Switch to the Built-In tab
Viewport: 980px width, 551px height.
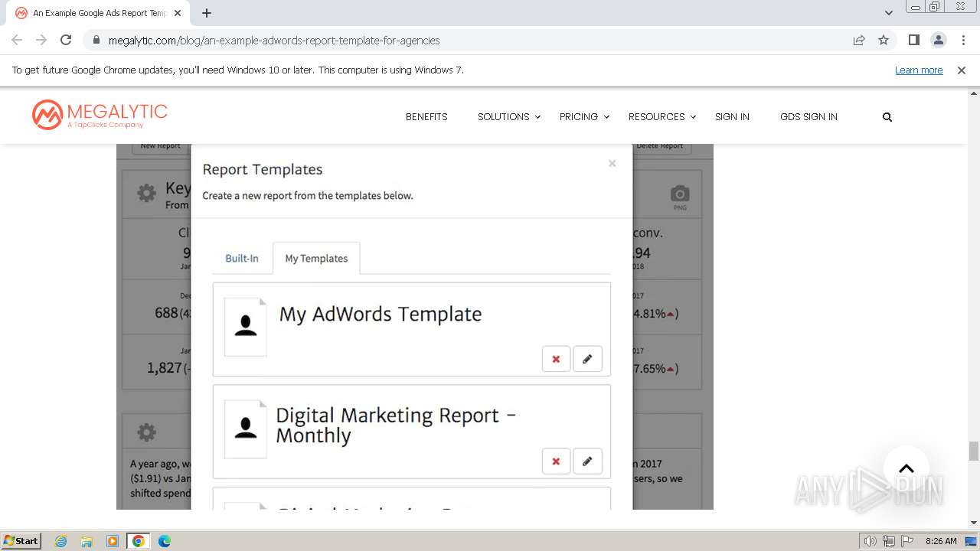pos(242,259)
